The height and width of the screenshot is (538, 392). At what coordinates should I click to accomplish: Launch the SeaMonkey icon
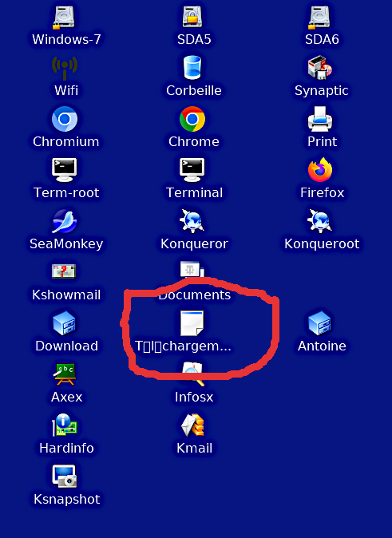click(64, 221)
